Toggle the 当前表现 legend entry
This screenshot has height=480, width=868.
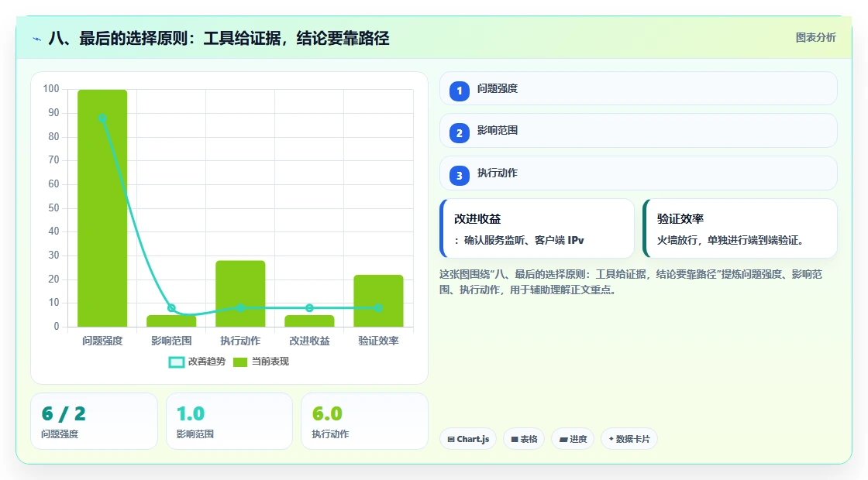pyautogui.click(x=260, y=362)
